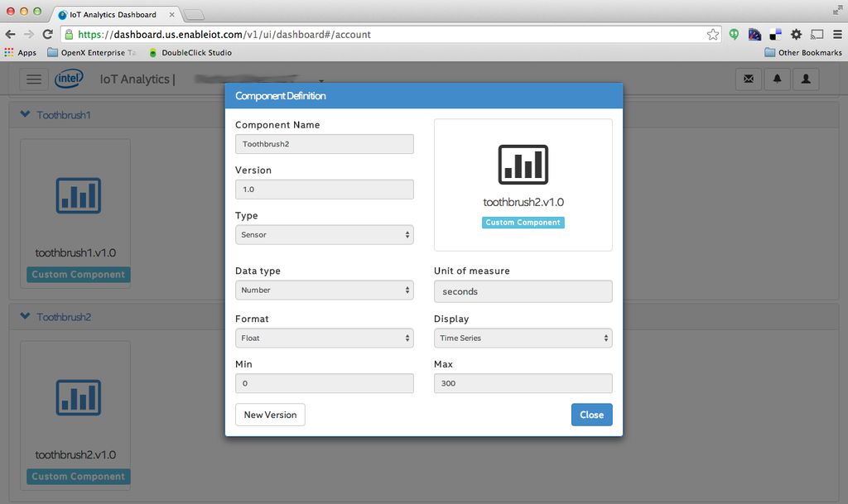Open the DoubleClick Studio bookmark
The width and height of the screenshot is (848, 504).
190,52
